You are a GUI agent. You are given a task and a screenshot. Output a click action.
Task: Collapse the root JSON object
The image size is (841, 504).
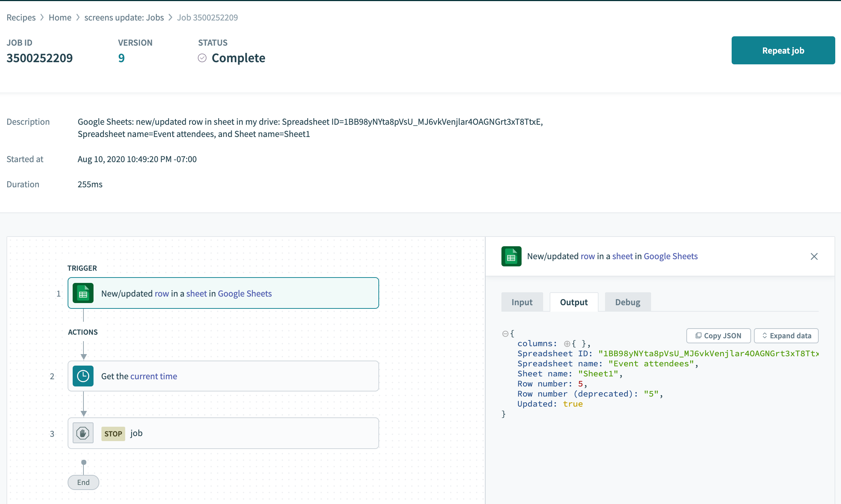[x=505, y=334]
